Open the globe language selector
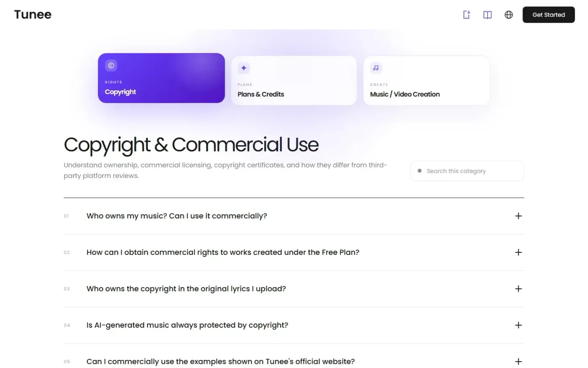 pyautogui.click(x=509, y=15)
